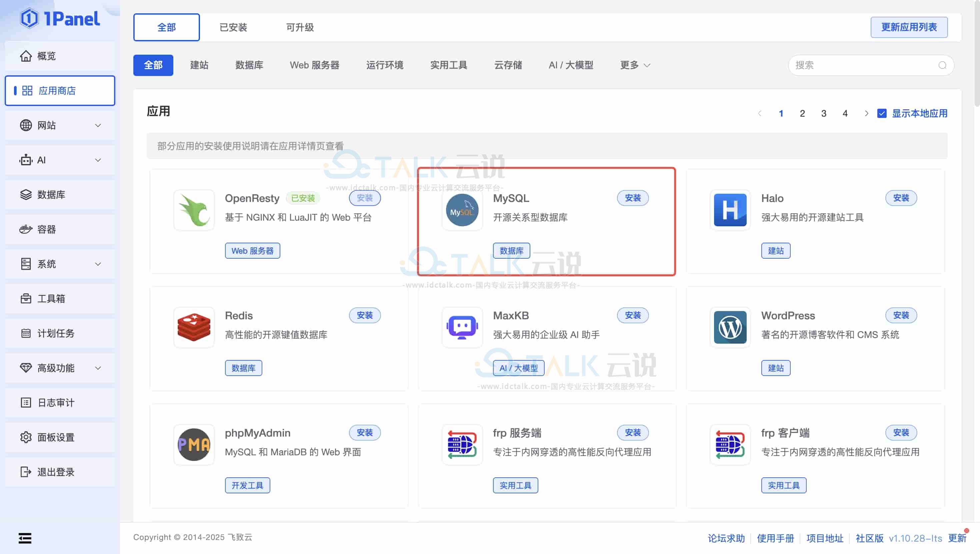980x554 pixels.
Task: Click the search magnifier icon
Action: coord(942,65)
